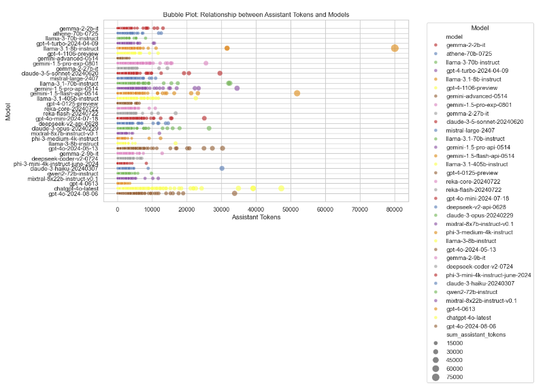Click the purple bubble near 34500 tokens

click(x=237, y=88)
